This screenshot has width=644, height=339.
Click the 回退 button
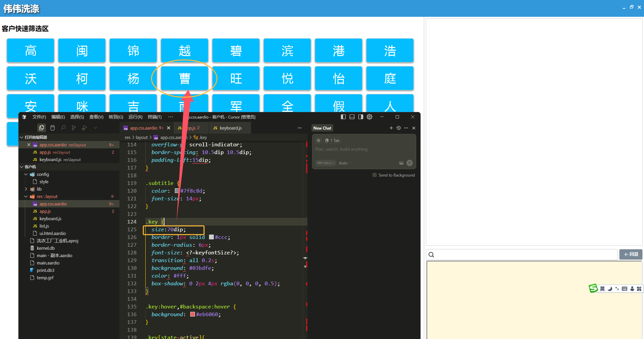(x=631, y=254)
